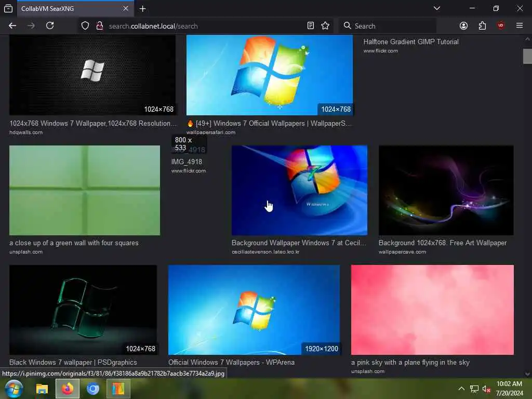Open the tracking protection shield icon
The width and height of the screenshot is (532, 399).
point(85,26)
